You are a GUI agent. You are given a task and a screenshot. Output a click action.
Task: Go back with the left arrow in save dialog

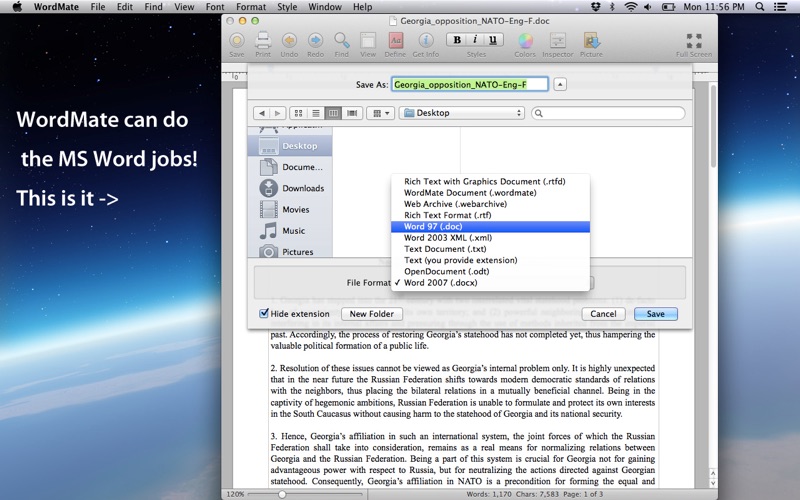point(262,113)
